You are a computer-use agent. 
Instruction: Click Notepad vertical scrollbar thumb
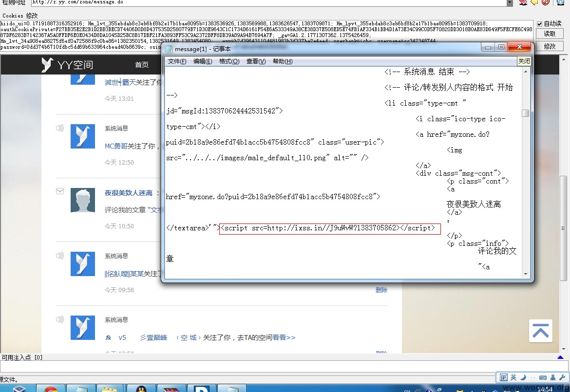point(525,113)
